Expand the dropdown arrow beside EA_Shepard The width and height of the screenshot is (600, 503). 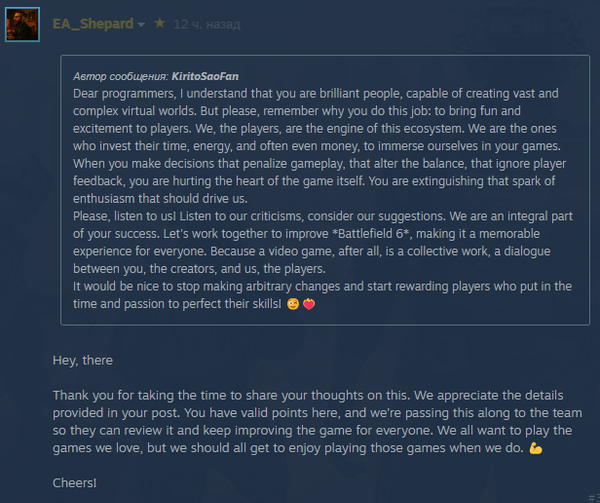point(141,24)
